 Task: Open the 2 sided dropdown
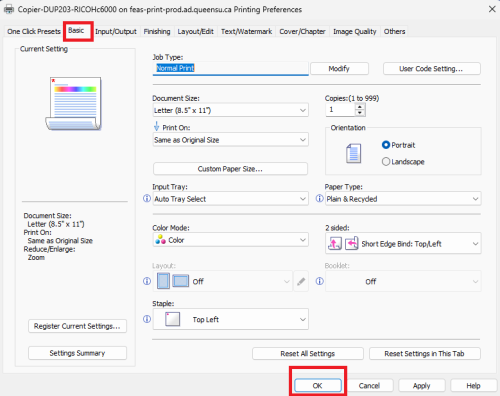click(x=403, y=244)
